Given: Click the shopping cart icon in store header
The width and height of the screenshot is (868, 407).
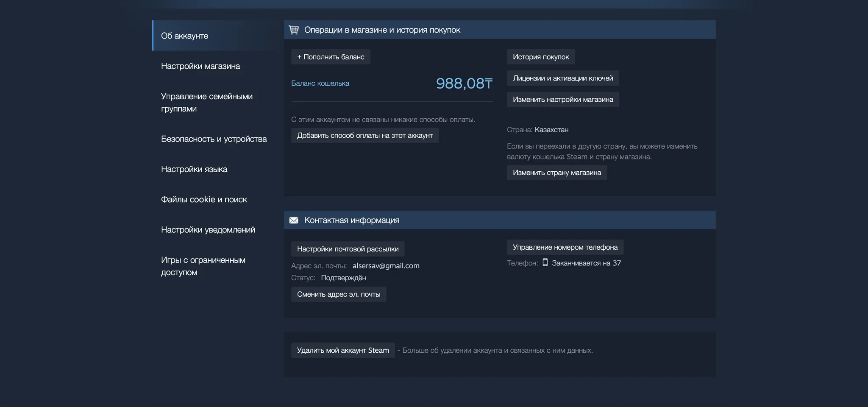Looking at the screenshot, I should pyautogui.click(x=294, y=30).
